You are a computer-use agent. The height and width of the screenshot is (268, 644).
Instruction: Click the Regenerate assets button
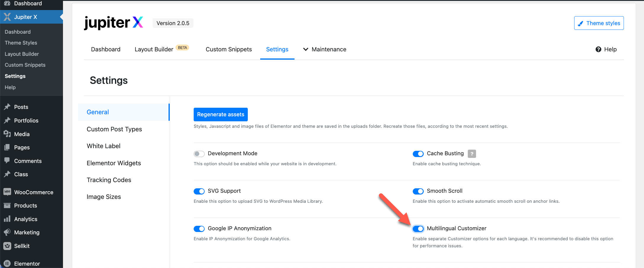(x=221, y=115)
